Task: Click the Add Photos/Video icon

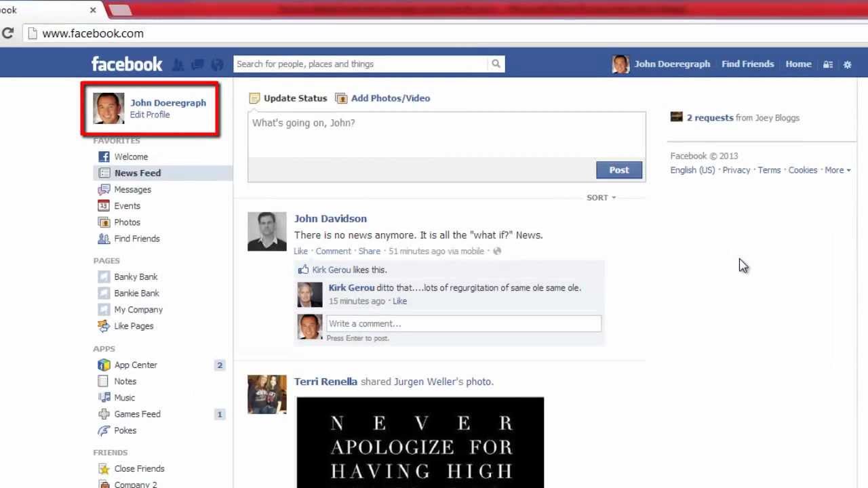Action: [x=341, y=98]
